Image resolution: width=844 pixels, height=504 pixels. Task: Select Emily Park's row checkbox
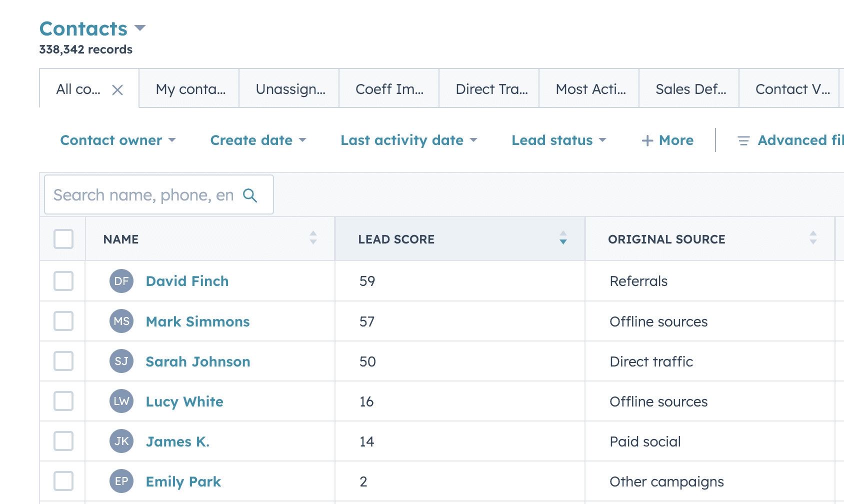coord(63,481)
